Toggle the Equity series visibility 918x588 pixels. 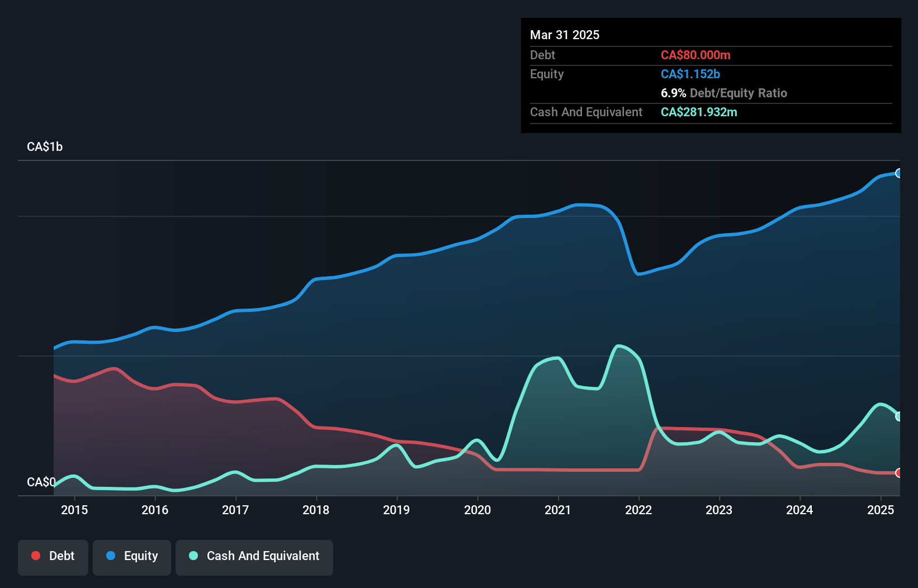pos(131,557)
